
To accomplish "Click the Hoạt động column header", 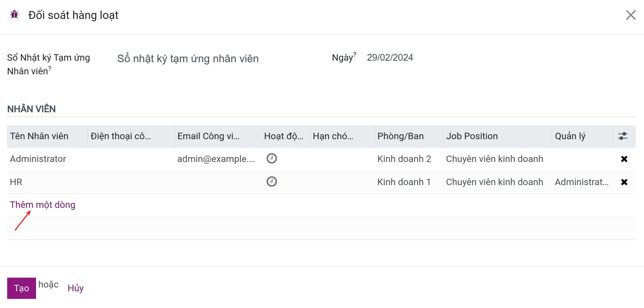I will coord(286,136).
